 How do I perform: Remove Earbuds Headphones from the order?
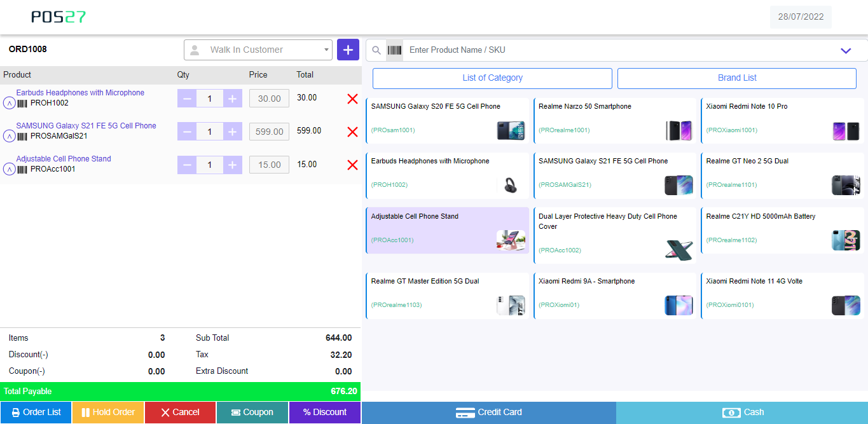pos(353,99)
